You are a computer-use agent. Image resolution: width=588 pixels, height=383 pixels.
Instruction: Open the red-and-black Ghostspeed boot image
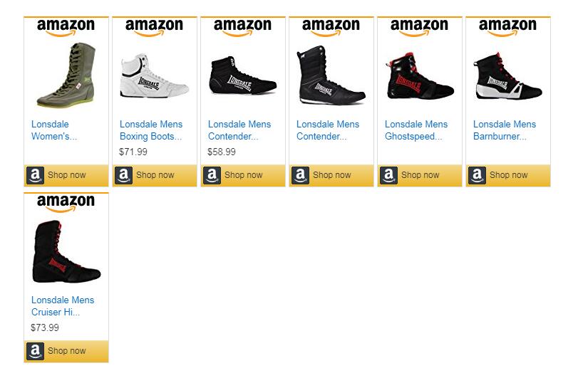point(419,76)
